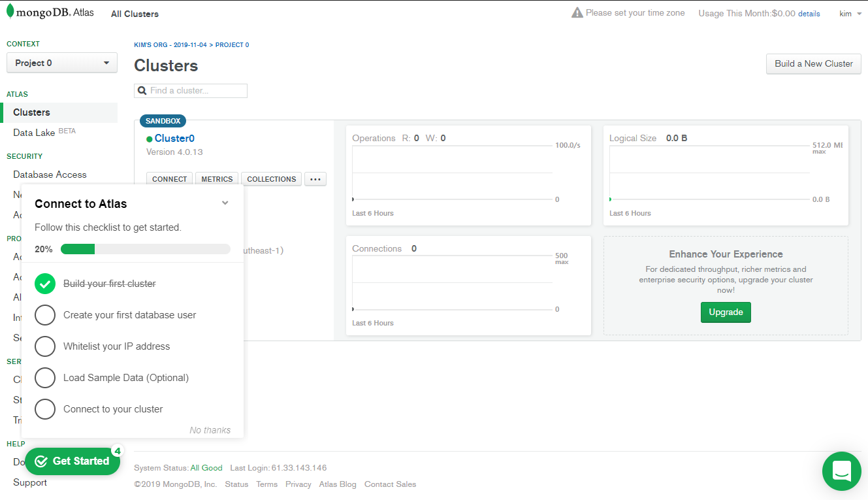This screenshot has width=868, height=500.
Task: Click the All Good system status link
Action: (x=206, y=468)
